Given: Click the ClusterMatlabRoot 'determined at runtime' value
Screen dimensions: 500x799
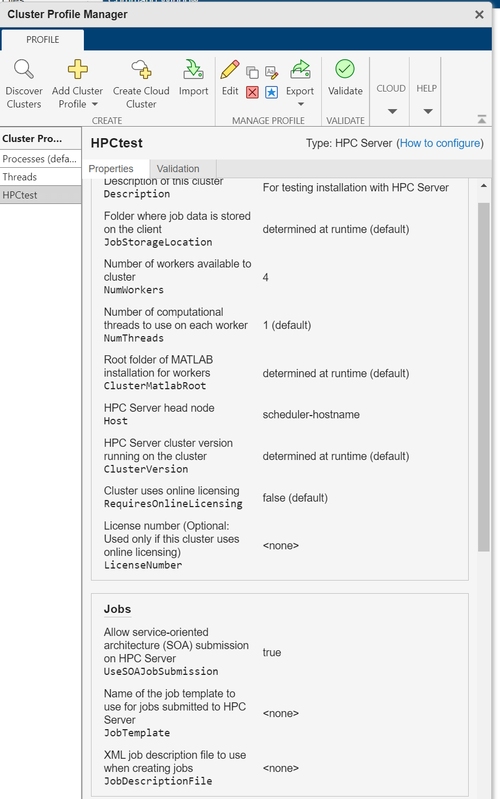Looking at the screenshot, I should pos(336,374).
